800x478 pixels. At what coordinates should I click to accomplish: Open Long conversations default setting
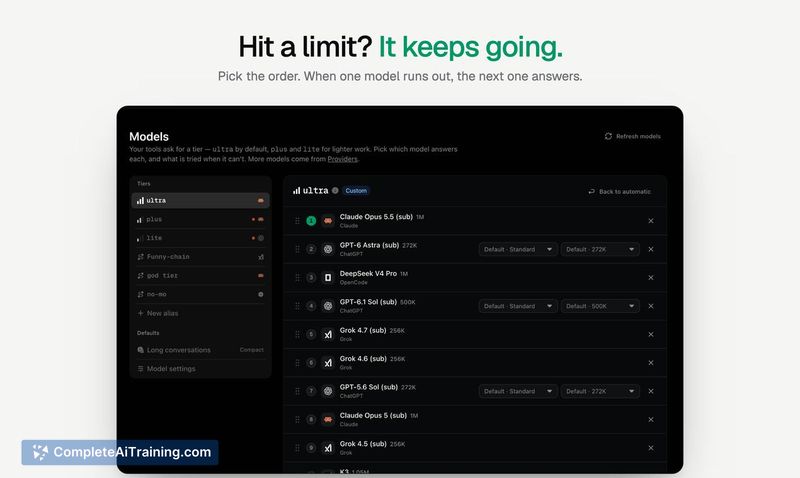(x=201, y=350)
